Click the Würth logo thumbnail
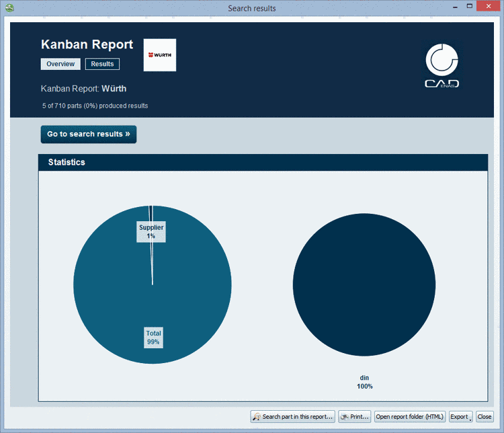Viewport: 504px width, 433px height. click(160, 55)
